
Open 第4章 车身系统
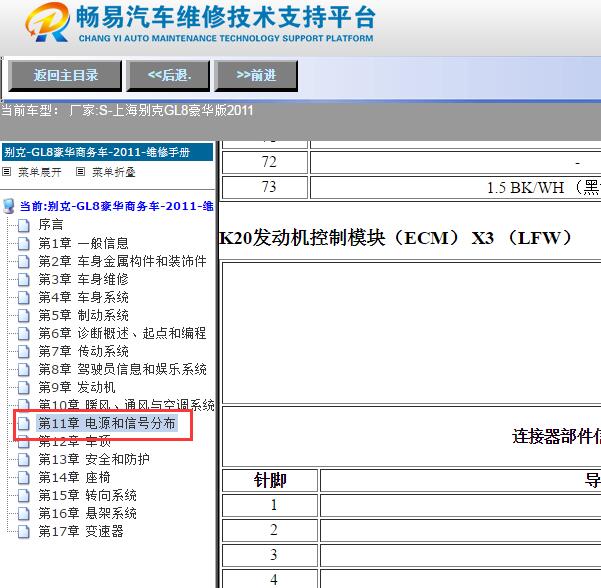(83, 297)
